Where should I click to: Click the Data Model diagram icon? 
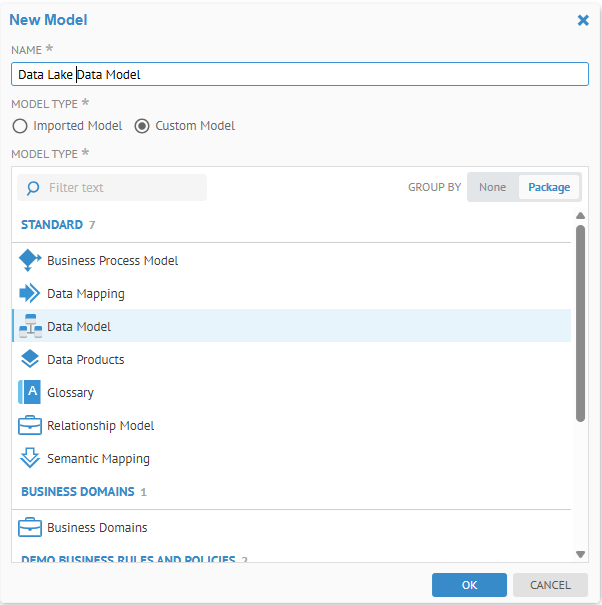coord(30,327)
